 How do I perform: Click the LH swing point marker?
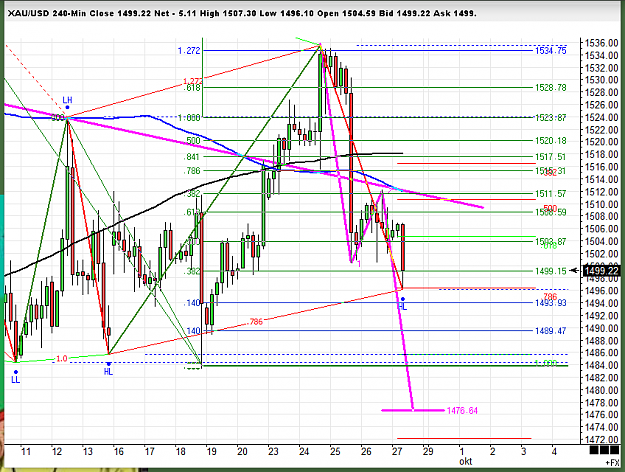click(x=67, y=100)
